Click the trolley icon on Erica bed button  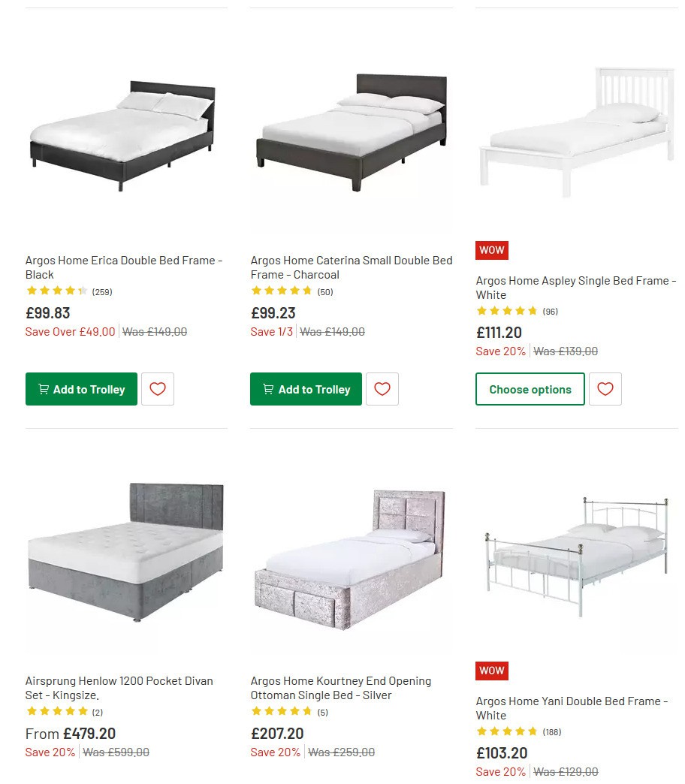tap(44, 389)
